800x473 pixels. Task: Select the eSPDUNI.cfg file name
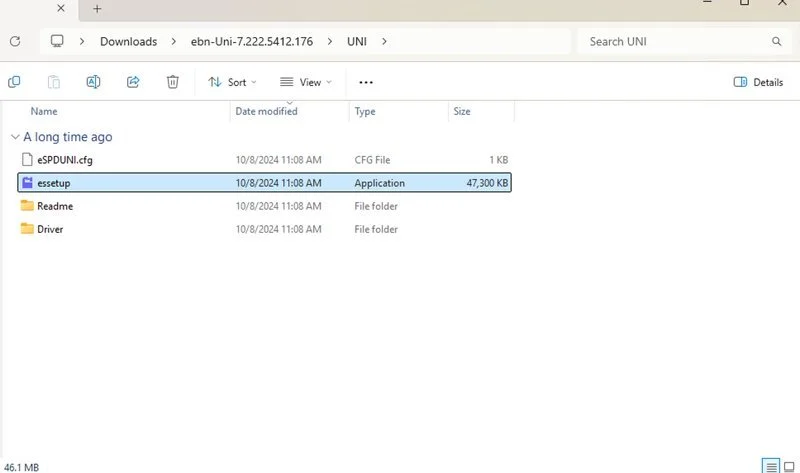65,160
